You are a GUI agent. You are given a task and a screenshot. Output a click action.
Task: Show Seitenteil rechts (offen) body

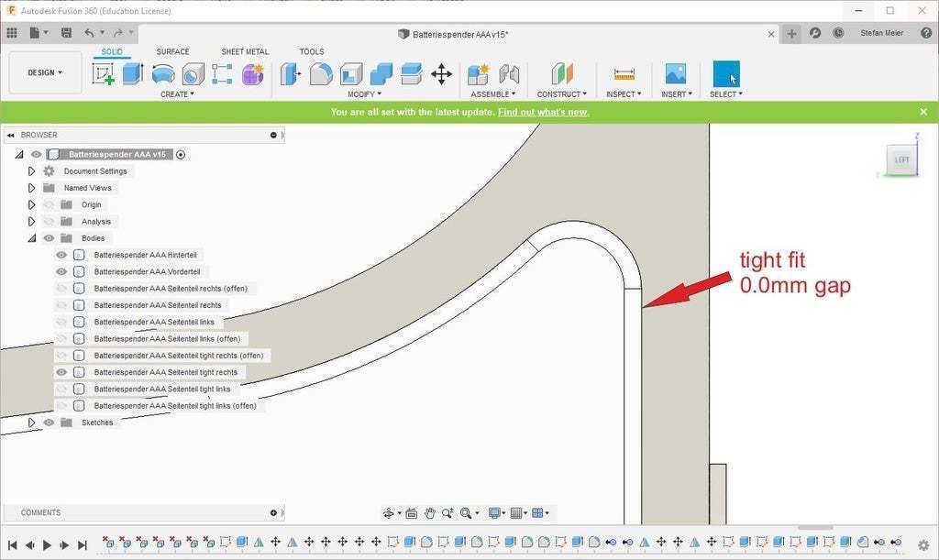[x=61, y=289]
